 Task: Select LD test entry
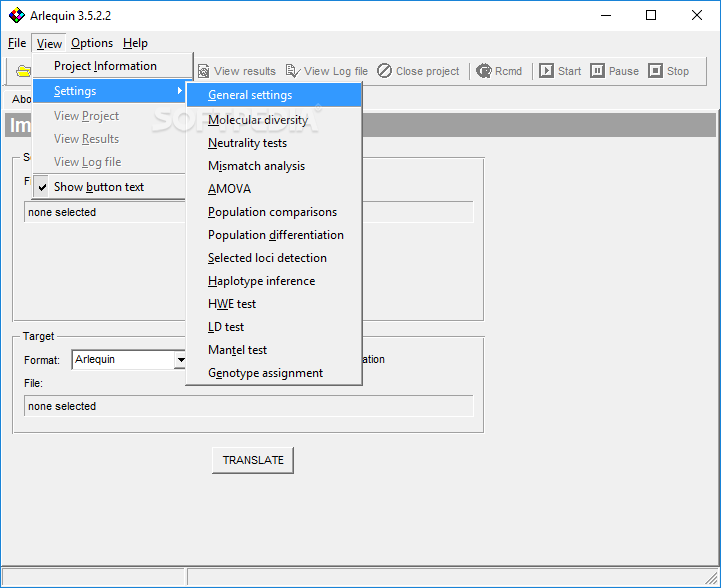point(274,327)
